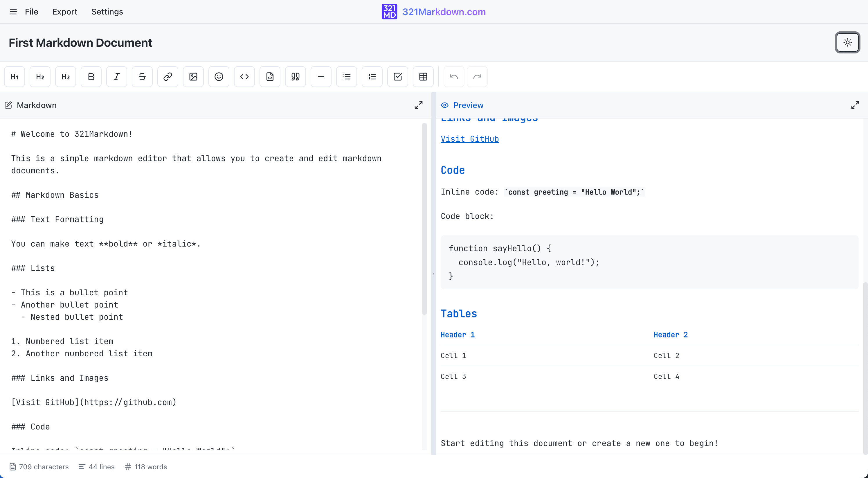Open the emoji picker
The height and width of the screenshot is (478, 868).
[219, 77]
